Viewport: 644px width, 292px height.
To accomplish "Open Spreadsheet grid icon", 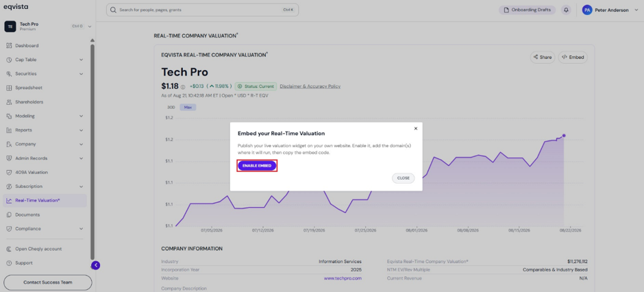I will pos(9,88).
